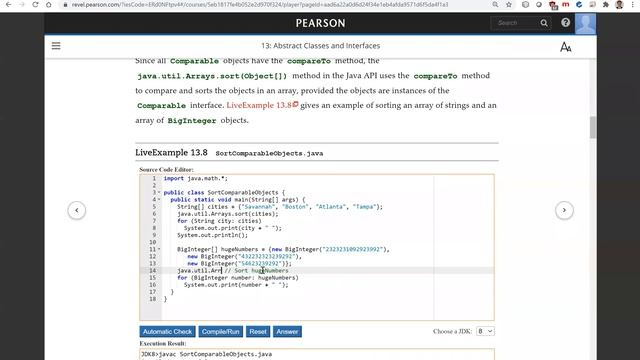
Task: Click the Pearson search magnifier icon
Action: point(544,23)
